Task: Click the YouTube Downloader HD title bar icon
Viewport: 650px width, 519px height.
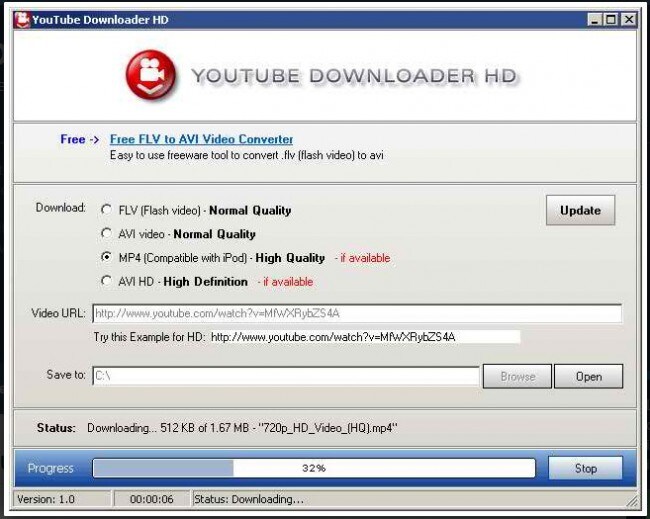Action: coord(22,20)
